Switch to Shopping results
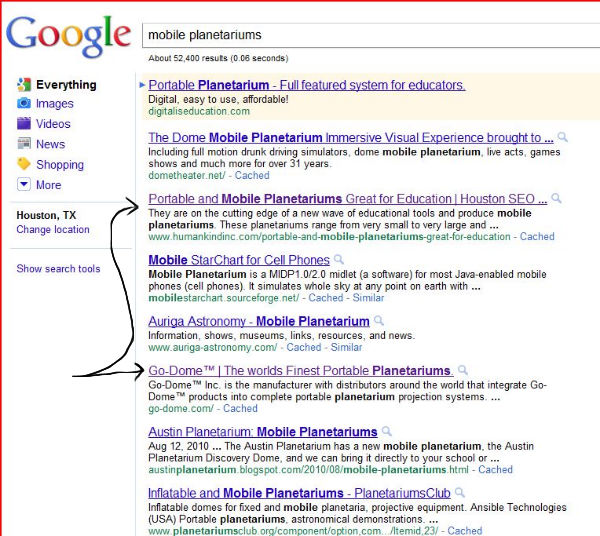 60,165
